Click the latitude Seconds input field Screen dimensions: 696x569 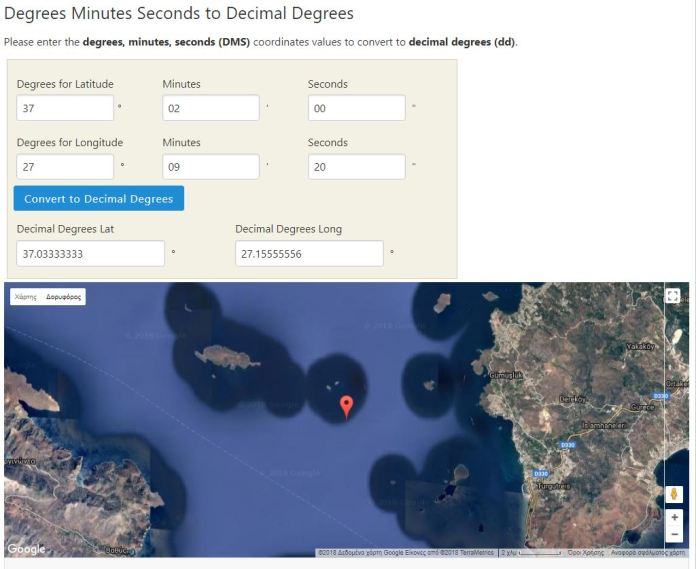coord(356,108)
